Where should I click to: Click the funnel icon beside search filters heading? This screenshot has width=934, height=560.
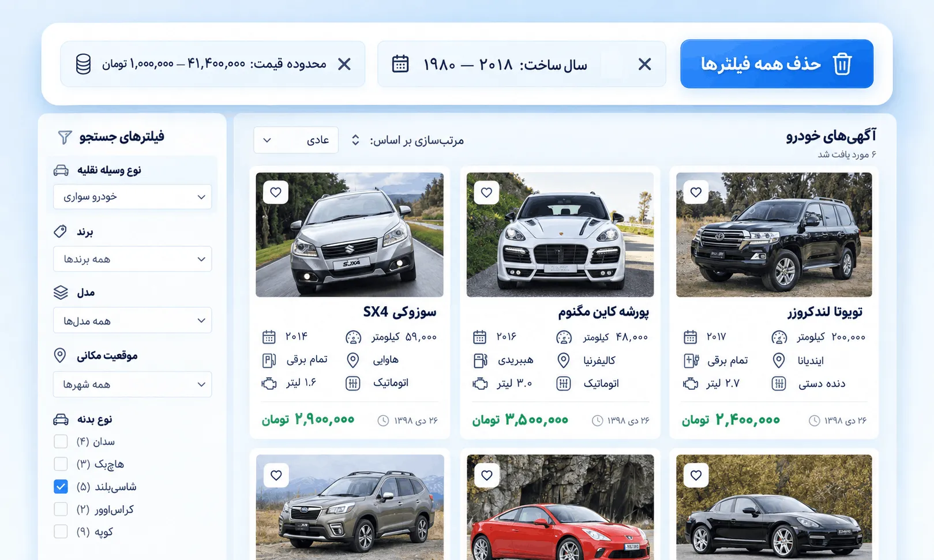pyautogui.click(x=65, y=137)
